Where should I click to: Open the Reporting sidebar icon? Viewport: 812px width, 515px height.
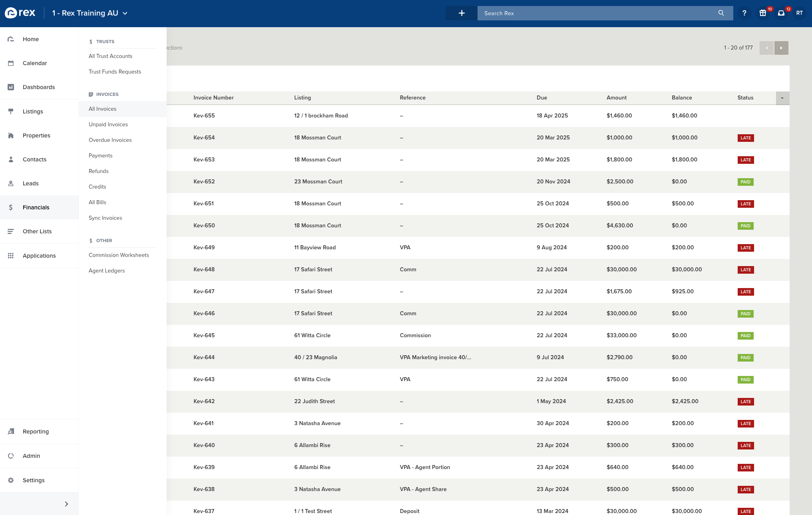click(11, 431)
